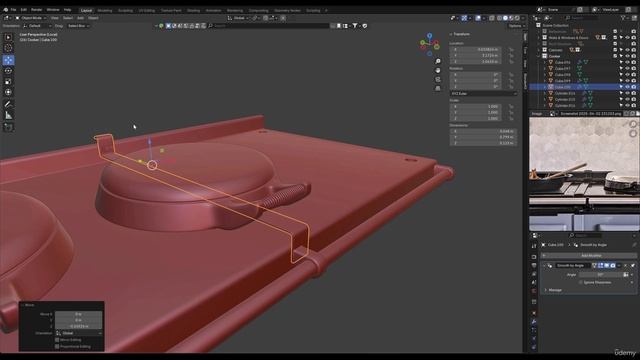Activate the Scale tool
The width and height of the screenshot is (640, 360).
[x=8, y=82]
